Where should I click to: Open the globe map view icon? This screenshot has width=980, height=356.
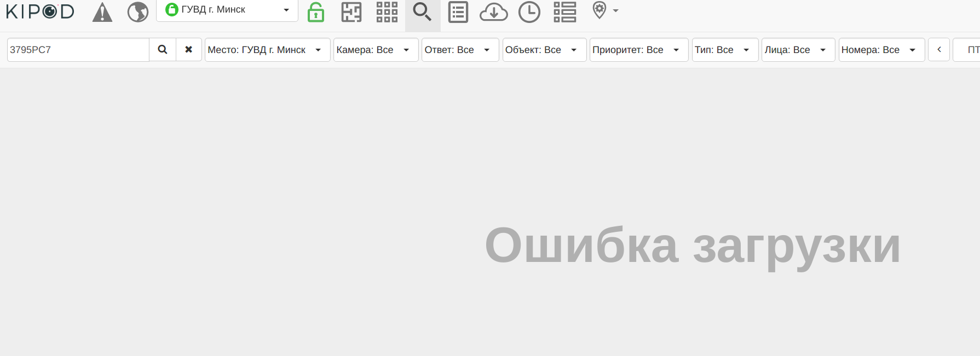coord(138,12)
